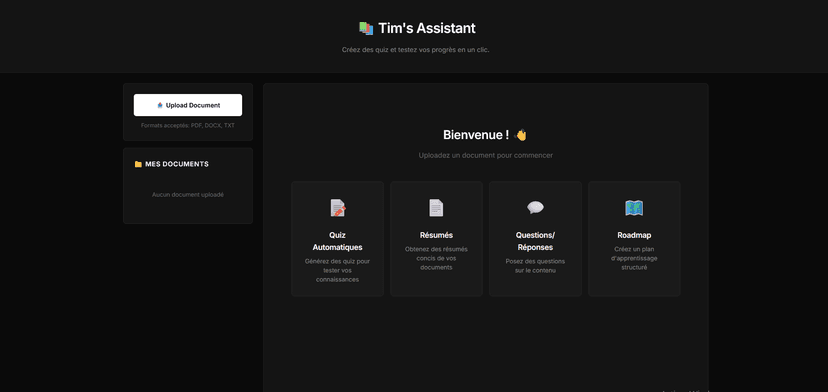Click the stacked books logo icon
The height and width of the screenshot is (392, 828).
366,29
